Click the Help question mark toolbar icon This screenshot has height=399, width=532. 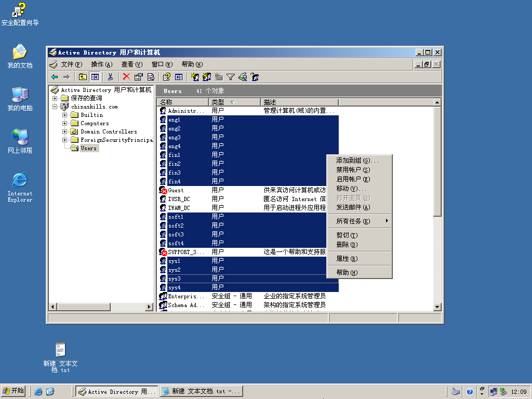tap(166, 77)
